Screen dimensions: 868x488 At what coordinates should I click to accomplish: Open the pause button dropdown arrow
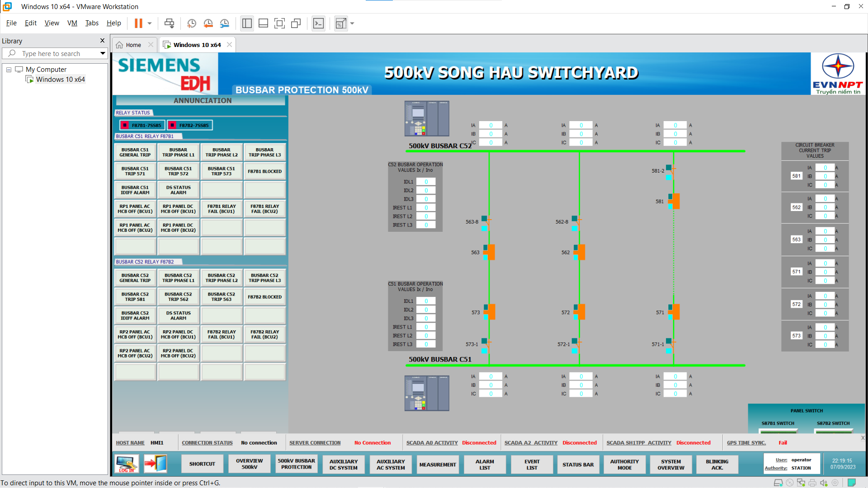[150, 23]
